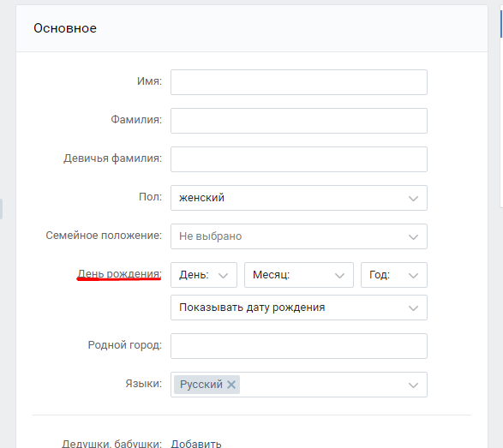Image resolution: width=503 pixels, height=448 pixels.
Task: Click the Добавить link for Дедушки, бабушки
Action: [x=196, y=444]
